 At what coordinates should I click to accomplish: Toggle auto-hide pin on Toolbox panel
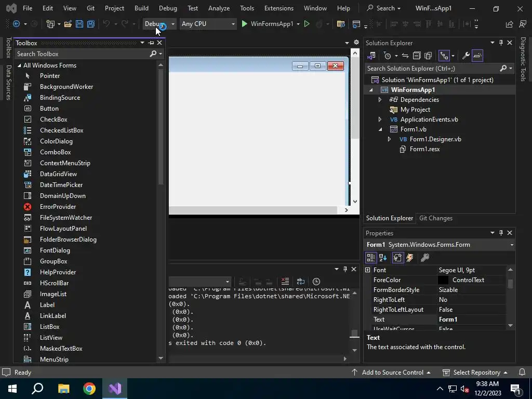click(x=151, y=43)
